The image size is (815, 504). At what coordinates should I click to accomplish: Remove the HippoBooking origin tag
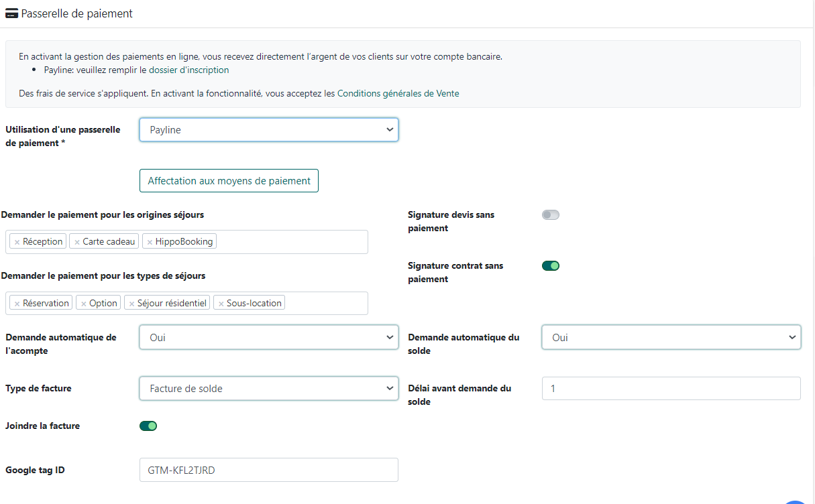coord(150,242)
